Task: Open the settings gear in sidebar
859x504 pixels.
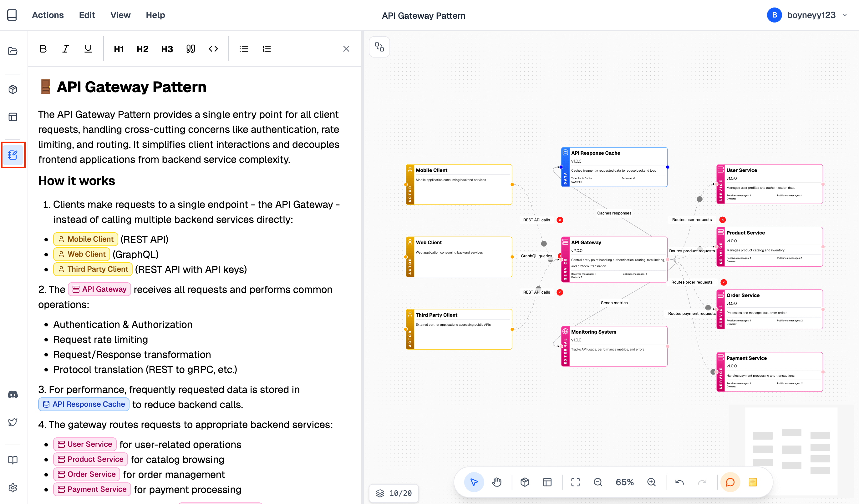Action: [13, 487]
